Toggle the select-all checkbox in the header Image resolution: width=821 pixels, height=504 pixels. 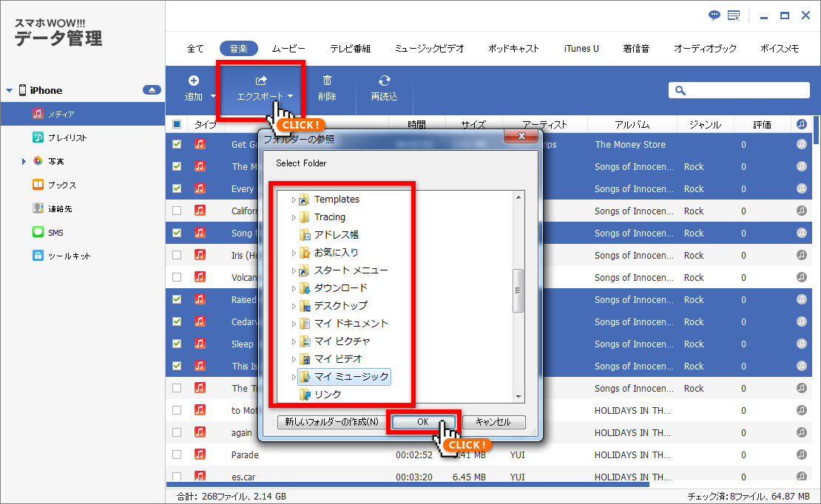pos(176,123)
